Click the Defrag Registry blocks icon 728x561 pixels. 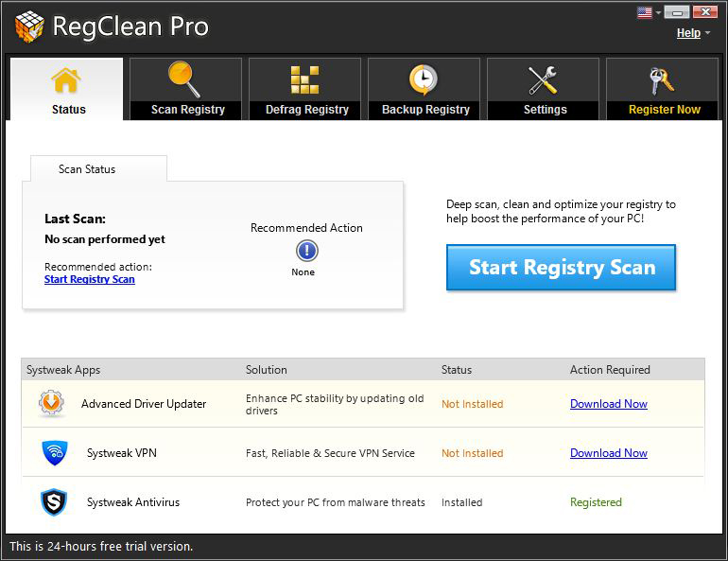click(x=304, y=79)
